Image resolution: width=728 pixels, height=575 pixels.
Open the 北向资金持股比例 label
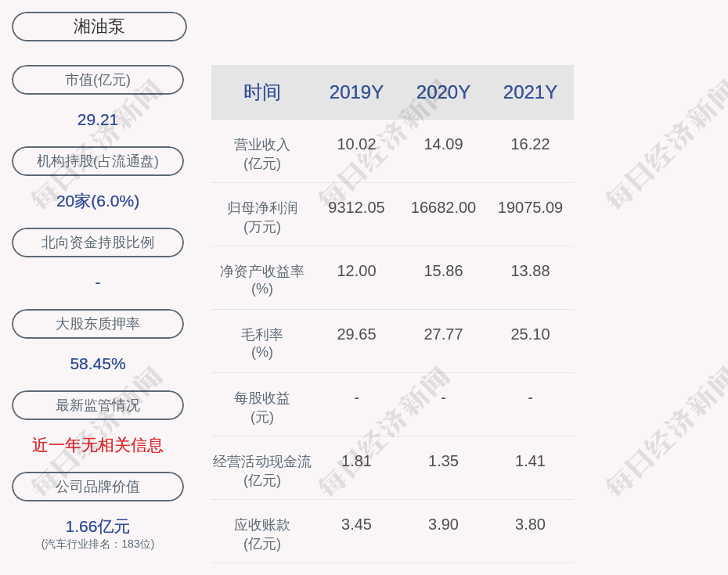pos(98,243)
